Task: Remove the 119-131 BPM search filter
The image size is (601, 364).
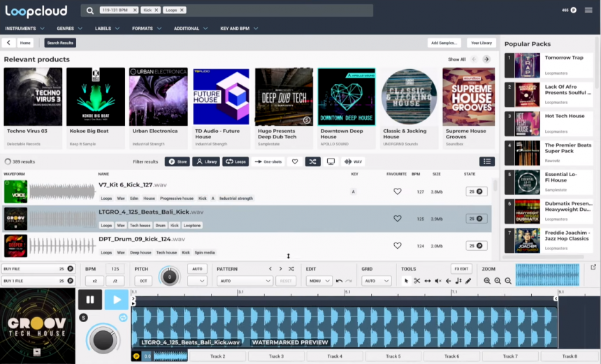Action: [135, 10]
